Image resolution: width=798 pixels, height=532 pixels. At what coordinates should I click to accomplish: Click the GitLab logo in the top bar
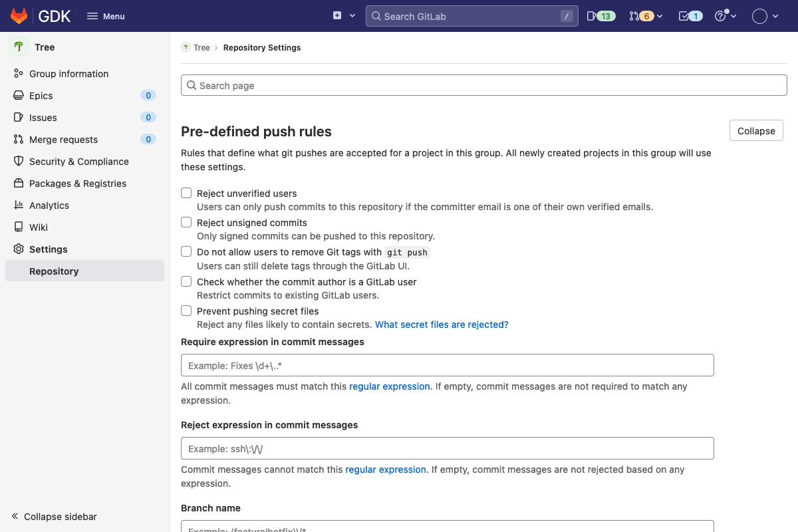(19, 15)
